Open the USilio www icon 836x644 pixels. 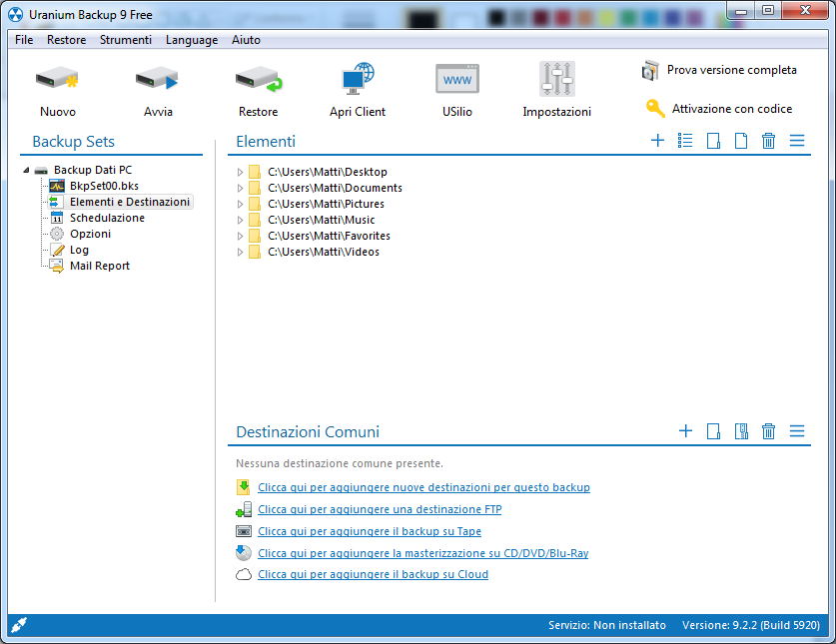[x=457, y=79]
